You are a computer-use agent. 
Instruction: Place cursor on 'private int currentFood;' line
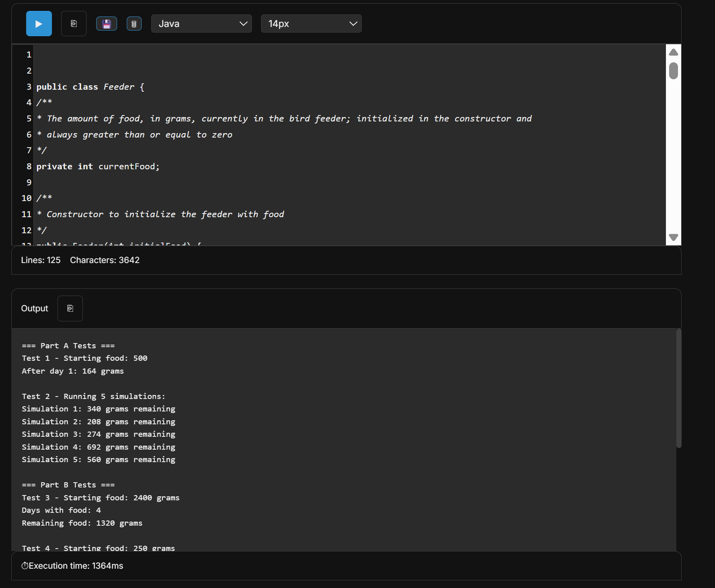pos(98,167)
